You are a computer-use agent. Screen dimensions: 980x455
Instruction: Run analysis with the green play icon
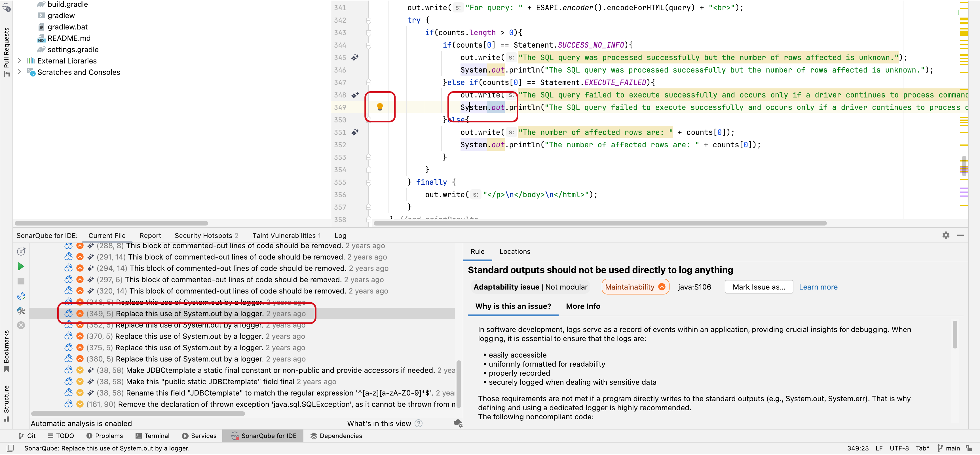pyautogui.click(x=21, y=267)
